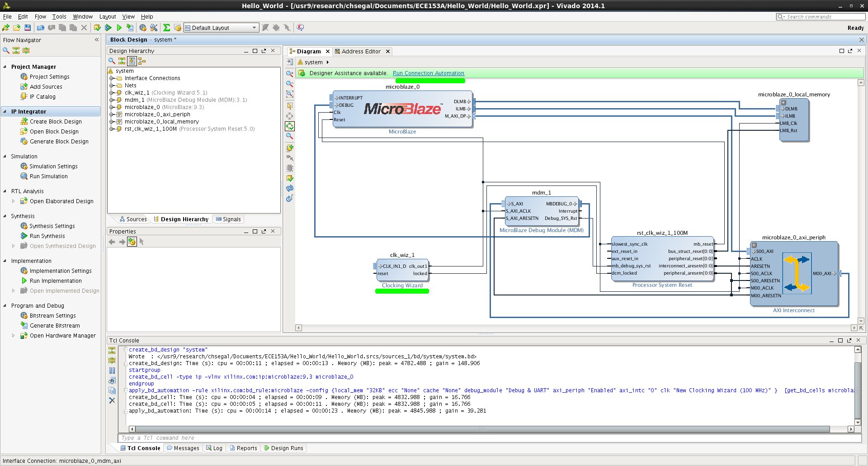Click Tcl Console horizontal scrollbar
The width and height of the screenshot is (868, 466).
pyautogui.click(x=482, y=429)
